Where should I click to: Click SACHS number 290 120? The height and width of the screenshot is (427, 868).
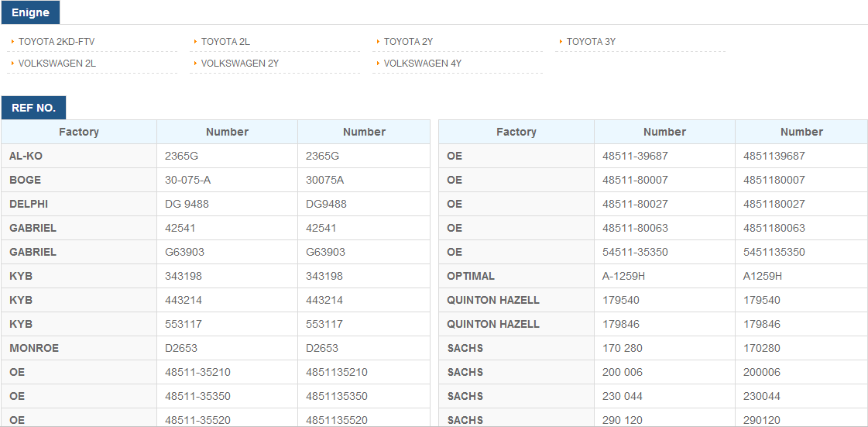pyautogui.click(x=623, y=420)
